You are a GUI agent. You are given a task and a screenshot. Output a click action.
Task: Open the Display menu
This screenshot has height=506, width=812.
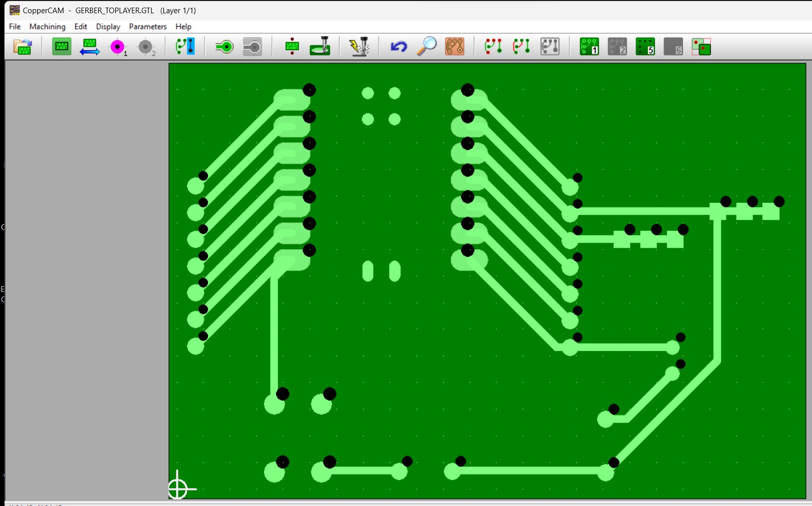click(x=108, y=26)
